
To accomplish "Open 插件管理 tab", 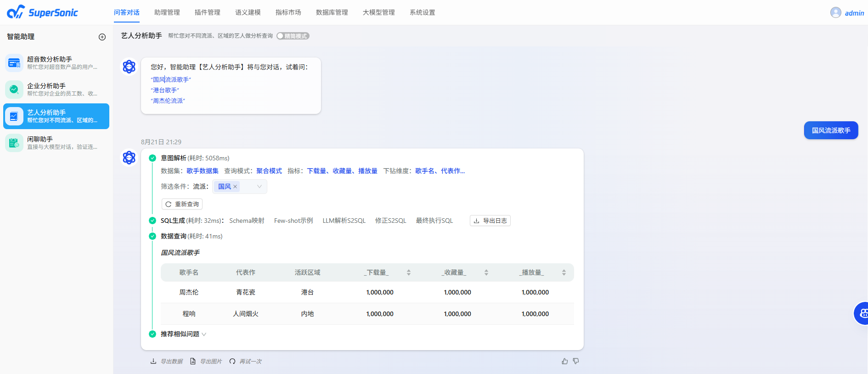I will coord(208,12).
